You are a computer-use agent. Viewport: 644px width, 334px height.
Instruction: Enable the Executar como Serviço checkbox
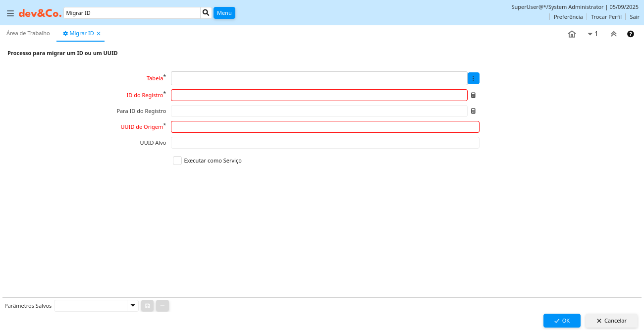point(177,161)
